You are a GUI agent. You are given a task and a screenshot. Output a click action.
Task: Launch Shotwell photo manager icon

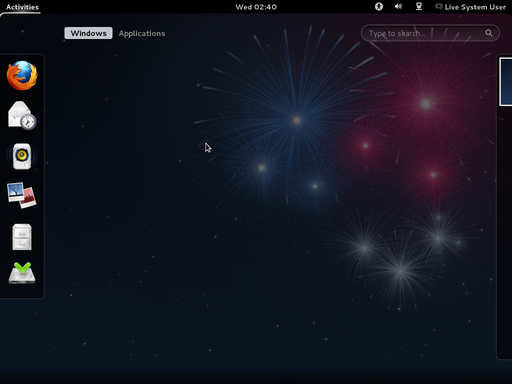click(x=22, y=195)
